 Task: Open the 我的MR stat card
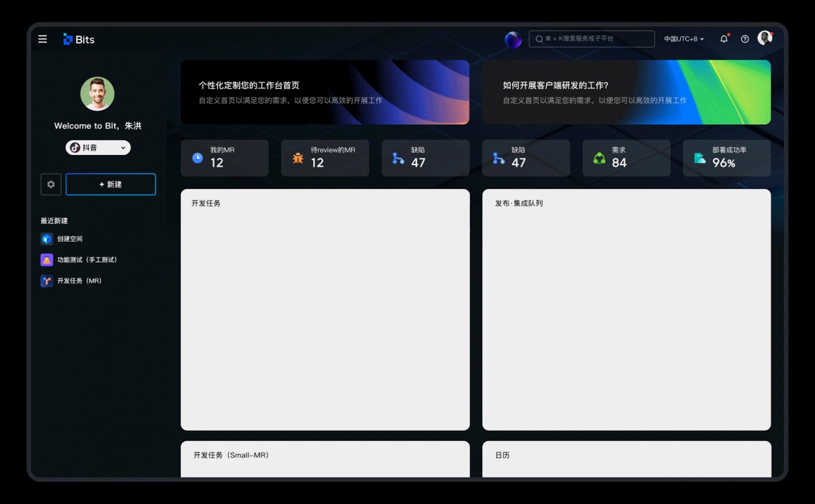224,158
